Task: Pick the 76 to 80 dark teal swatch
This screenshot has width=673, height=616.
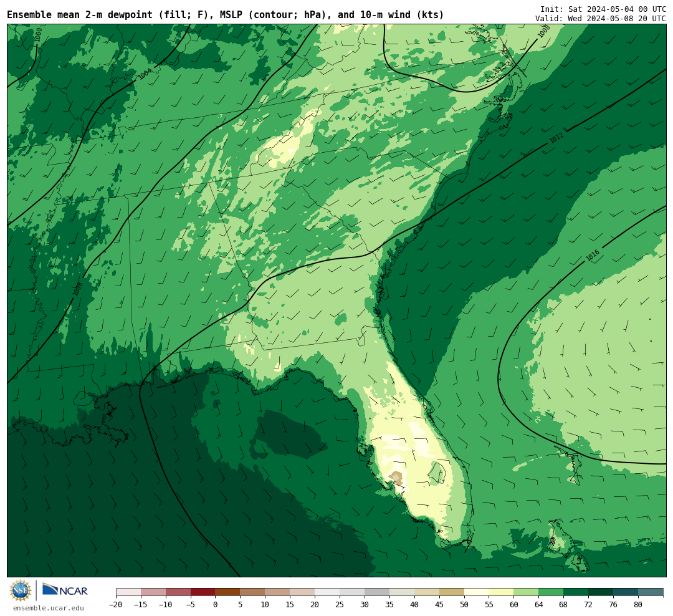Action: point(626,592)
